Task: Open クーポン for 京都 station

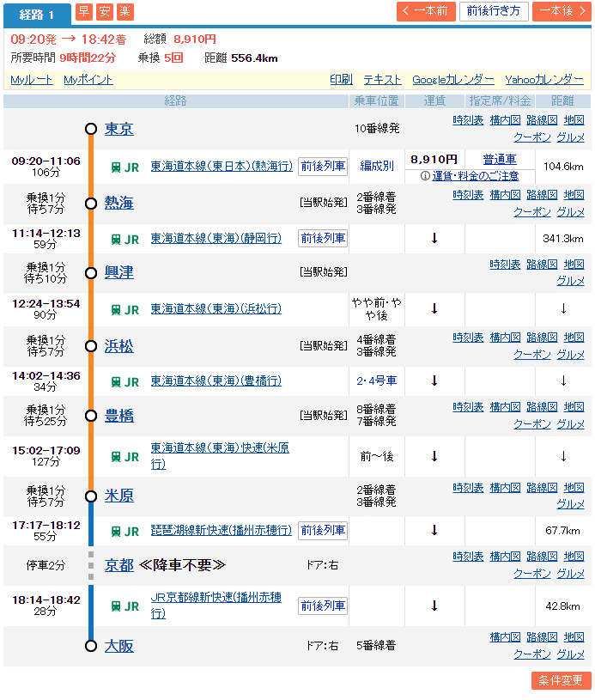Action: 532,574
